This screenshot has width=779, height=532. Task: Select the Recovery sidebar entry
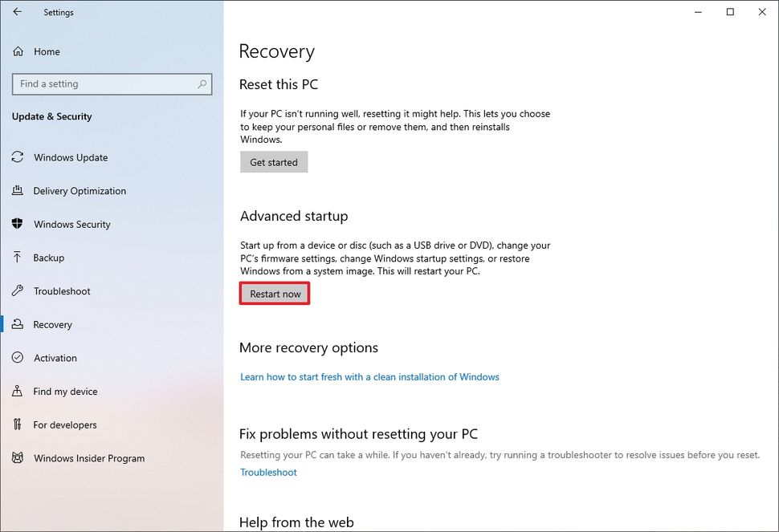52,324
